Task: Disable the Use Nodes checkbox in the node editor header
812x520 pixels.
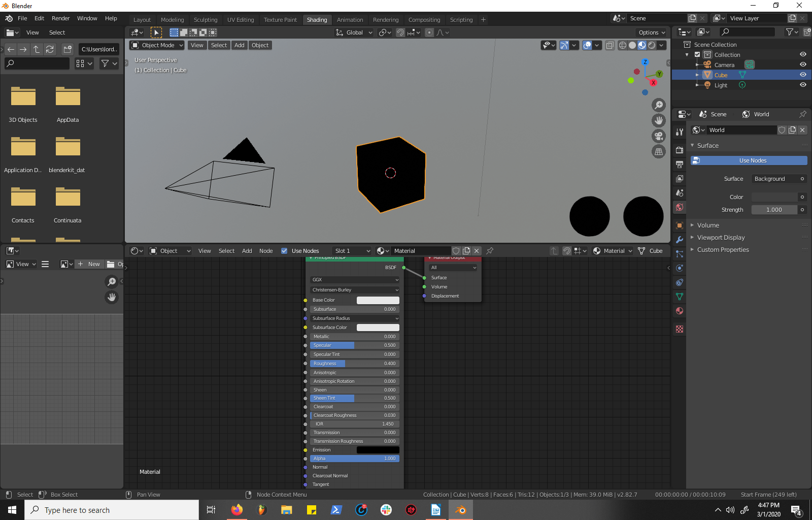Action: pyautogui.click(x=284, y=250)
